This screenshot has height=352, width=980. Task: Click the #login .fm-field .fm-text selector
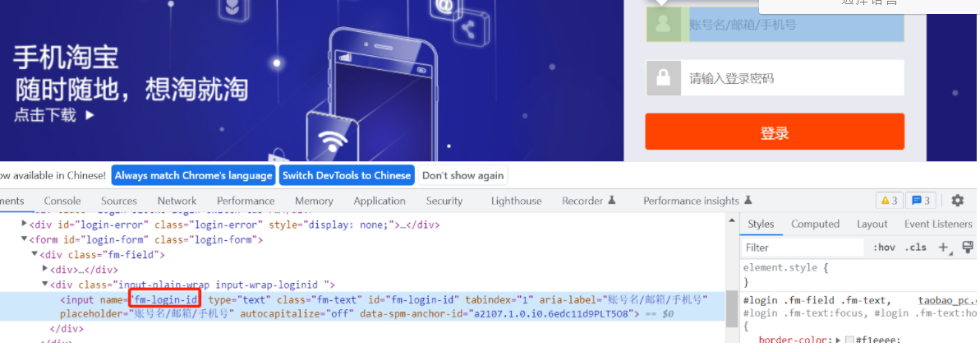[x=817, y=300]
